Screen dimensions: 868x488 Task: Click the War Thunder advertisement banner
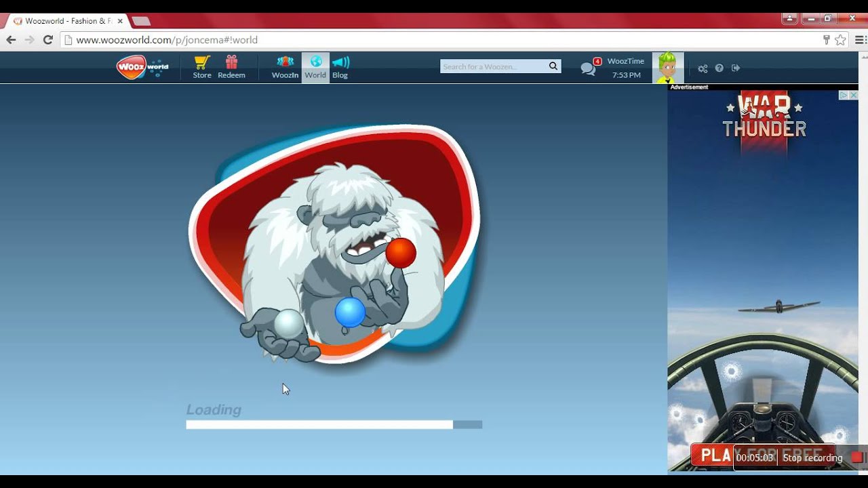(763, 281)
